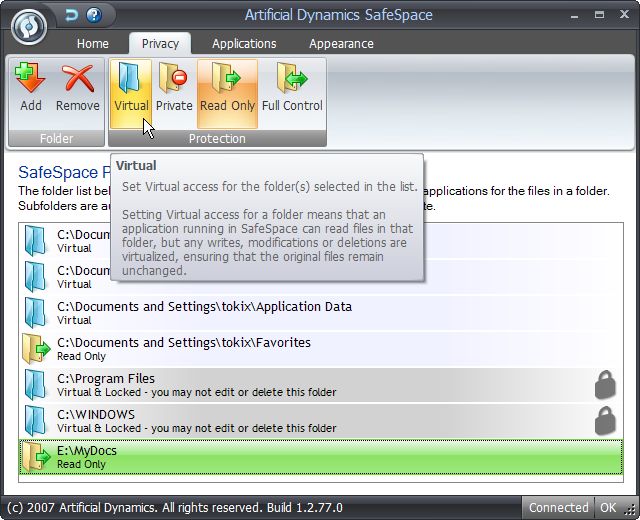Image resolution: width=640 pixels, height=520 pixels.
Task: Click the SafeSpace orb application button
Action: [x=29, y=27]
